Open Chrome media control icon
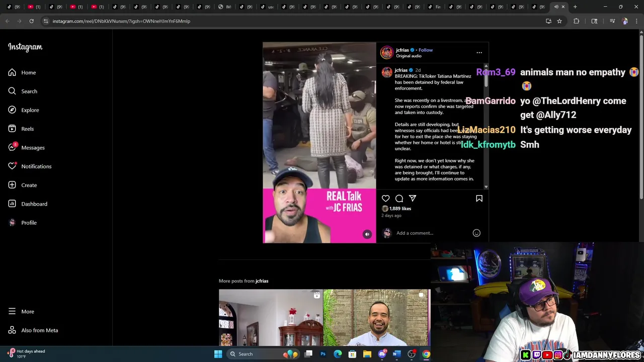 [x=612, y=21]
